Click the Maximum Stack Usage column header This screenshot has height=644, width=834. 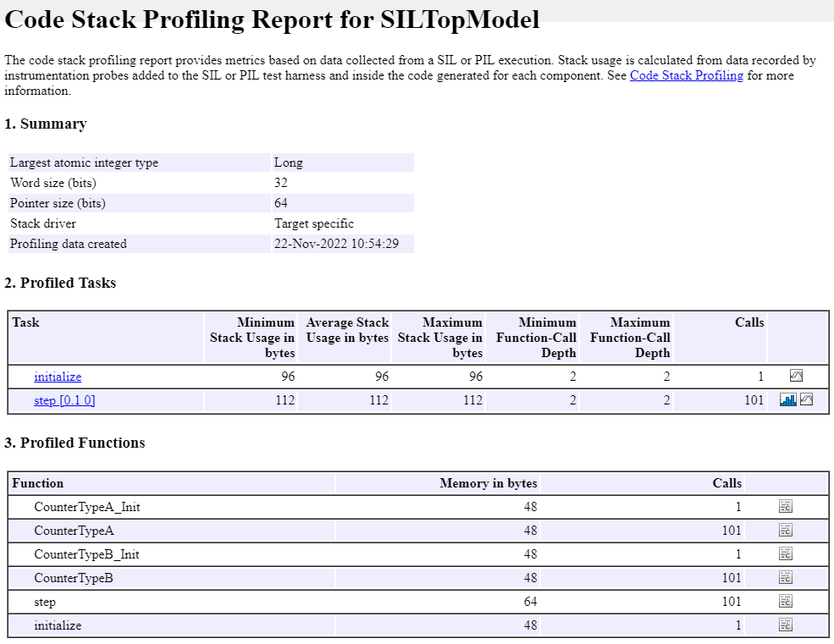(440, 338)
